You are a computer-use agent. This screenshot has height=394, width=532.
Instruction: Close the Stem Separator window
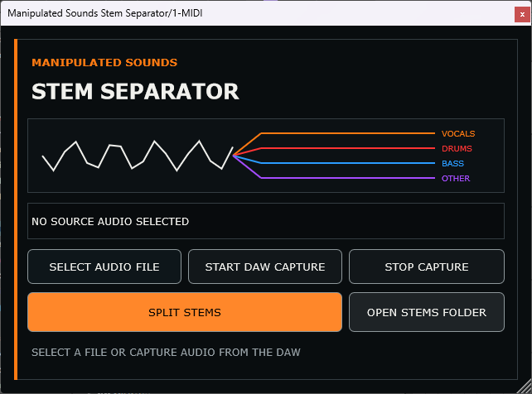pyautogui.click(x=522, y=15)
